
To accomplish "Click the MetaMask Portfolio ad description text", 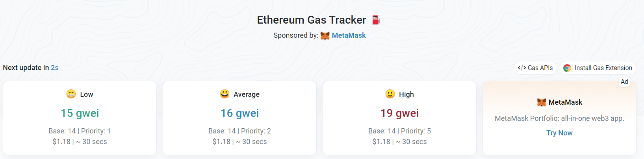I will point(559,118).
